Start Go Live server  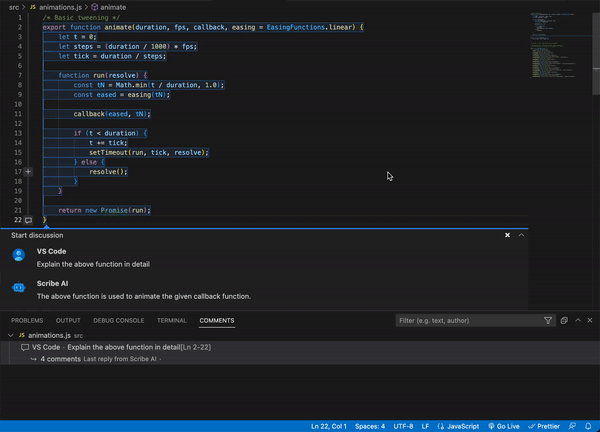(x=504, y=426)
